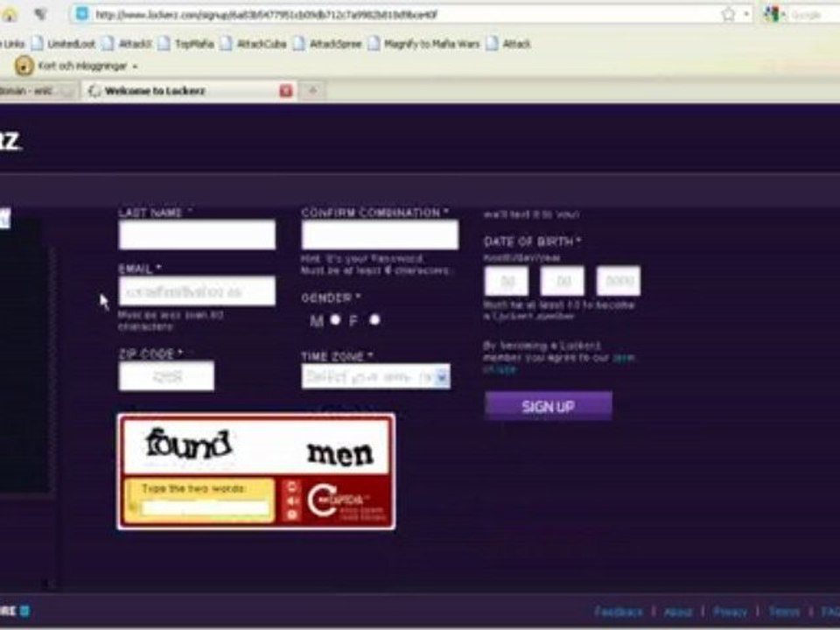Viewport: 840px width, 630px height.
Task: Select the F gender radio button
Action: click(x=374, y=319)
